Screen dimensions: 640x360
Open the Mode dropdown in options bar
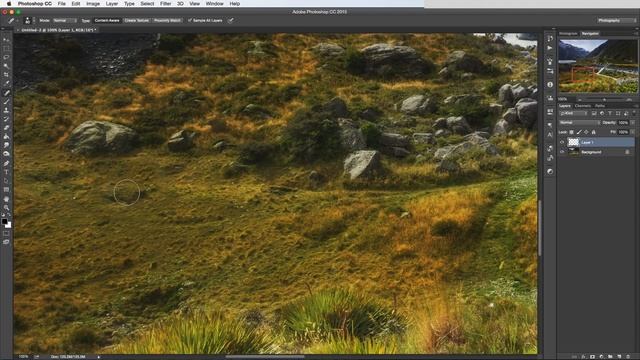click(64, 20)
